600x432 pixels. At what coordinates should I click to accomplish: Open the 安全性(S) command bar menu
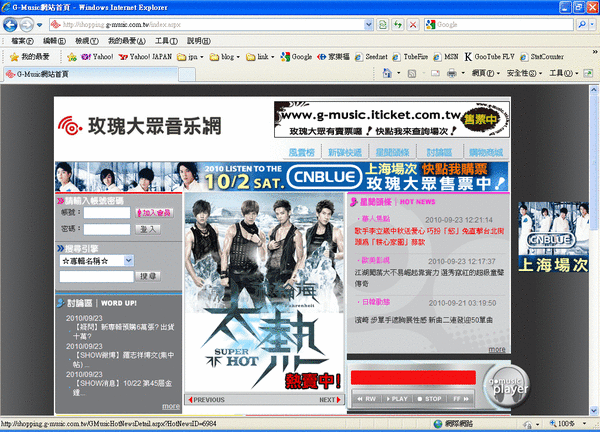(x=524, y=73)
